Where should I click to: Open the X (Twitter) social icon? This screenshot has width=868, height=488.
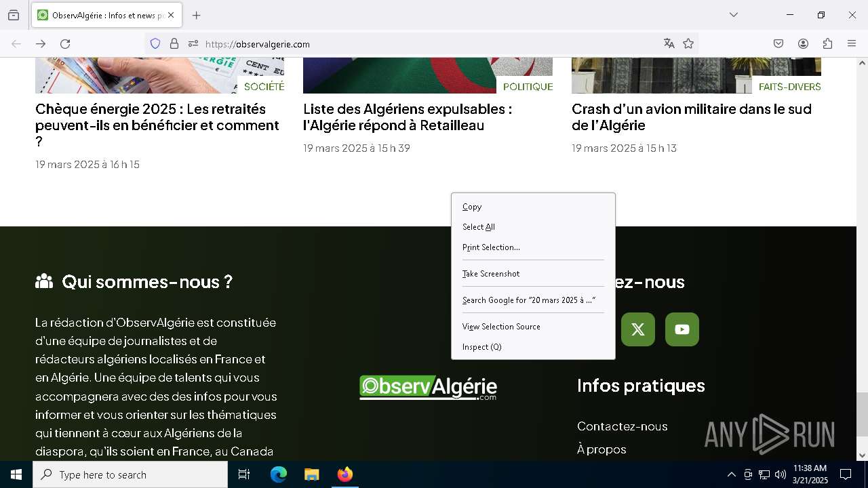pyautogui.click(x=638, y=329)
